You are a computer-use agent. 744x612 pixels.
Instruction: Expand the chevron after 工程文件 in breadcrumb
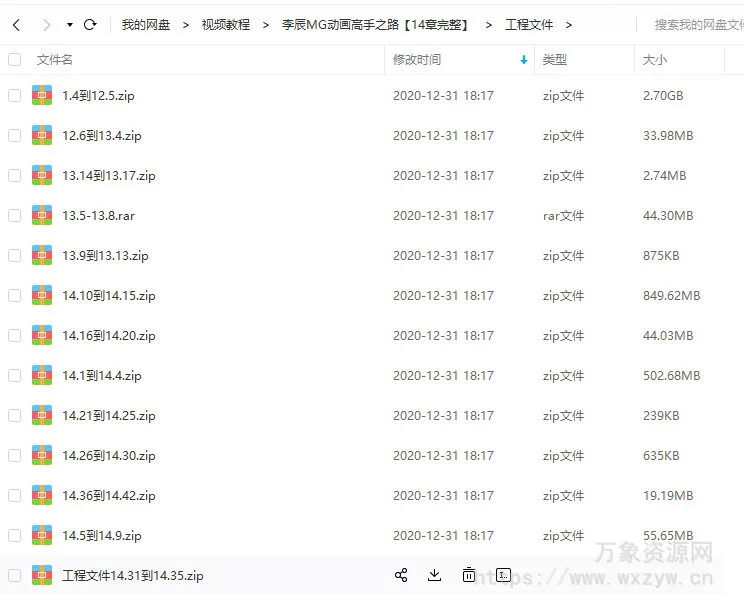[569, 24]
